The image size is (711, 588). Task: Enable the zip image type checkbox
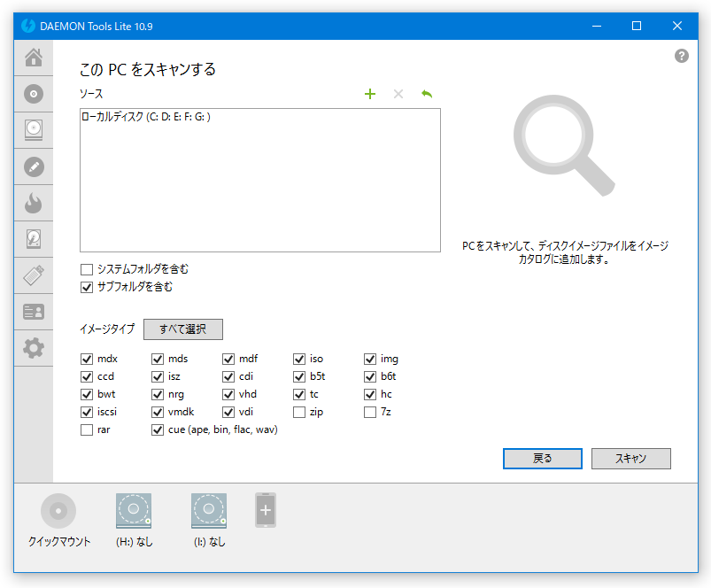tap(299, 412)
